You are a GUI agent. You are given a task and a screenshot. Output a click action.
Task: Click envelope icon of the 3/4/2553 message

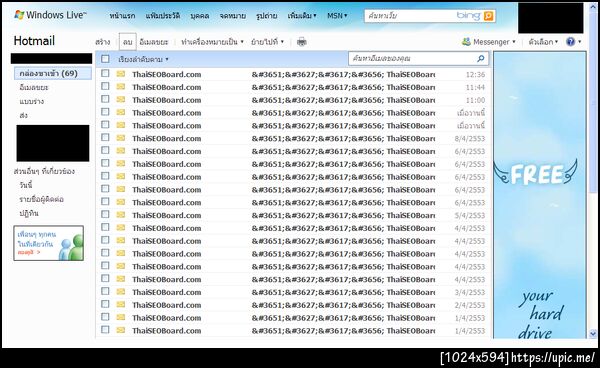click(121, 292)
